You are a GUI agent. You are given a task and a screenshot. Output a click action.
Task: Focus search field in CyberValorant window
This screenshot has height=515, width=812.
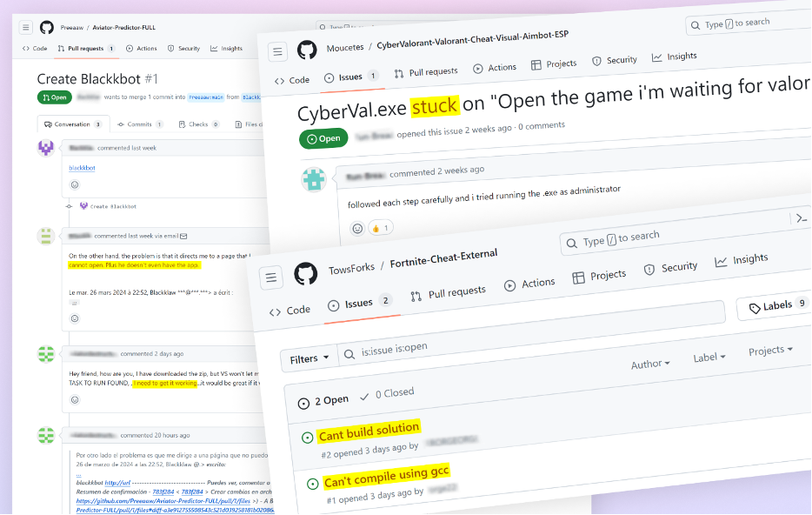[x=749, y=23]
